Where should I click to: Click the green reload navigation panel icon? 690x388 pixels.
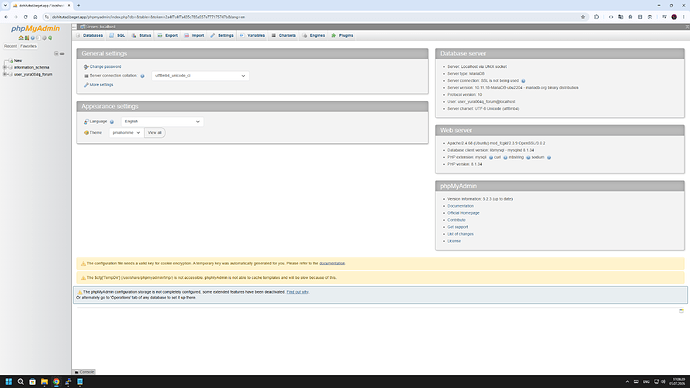tap(50, 38)
